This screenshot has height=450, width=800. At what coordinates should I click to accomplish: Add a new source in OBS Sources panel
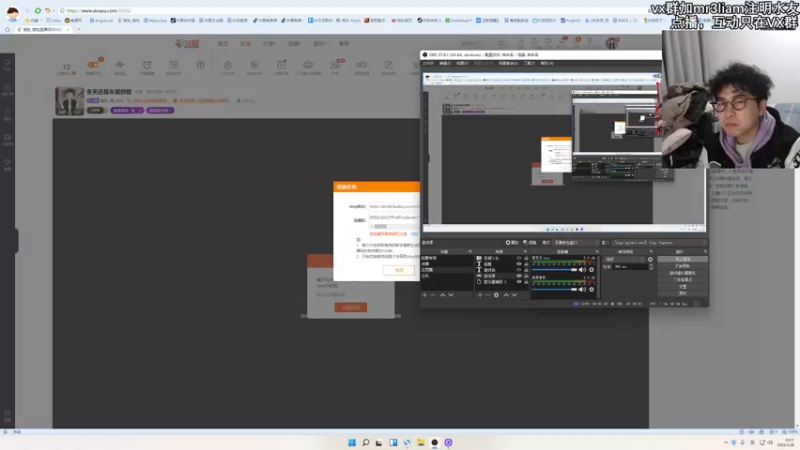point(480,295)
